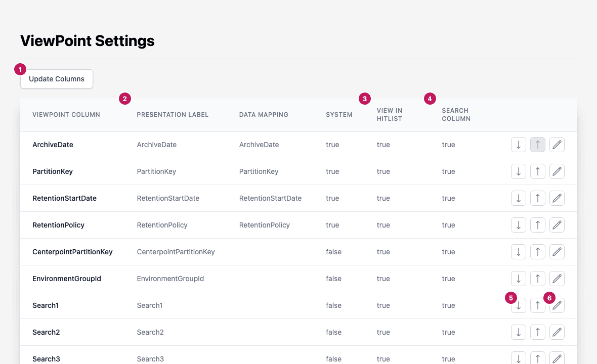The image size is (597, 364).
Task: Edit the RetentionPolicy column
Action: pos(557,225)
